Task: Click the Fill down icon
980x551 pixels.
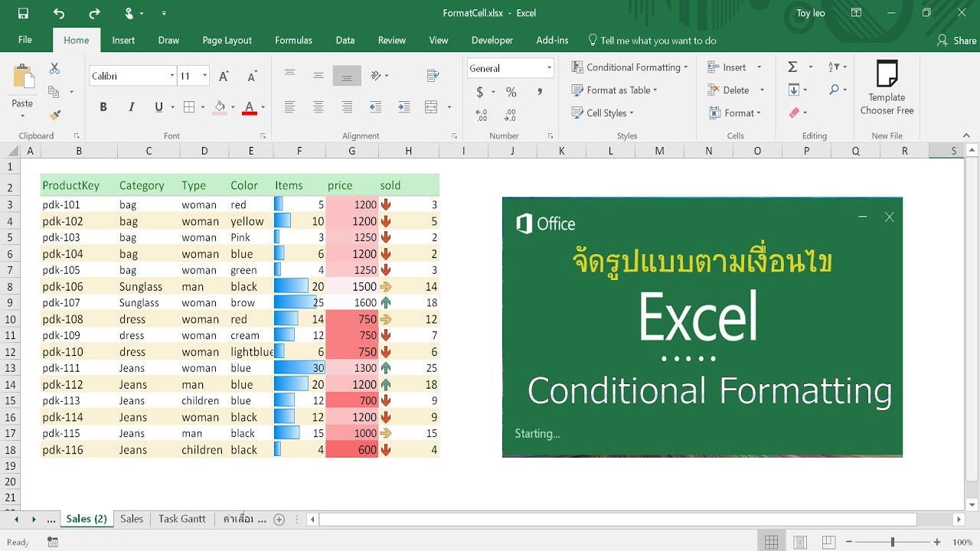Action: [x=794, y=90]
